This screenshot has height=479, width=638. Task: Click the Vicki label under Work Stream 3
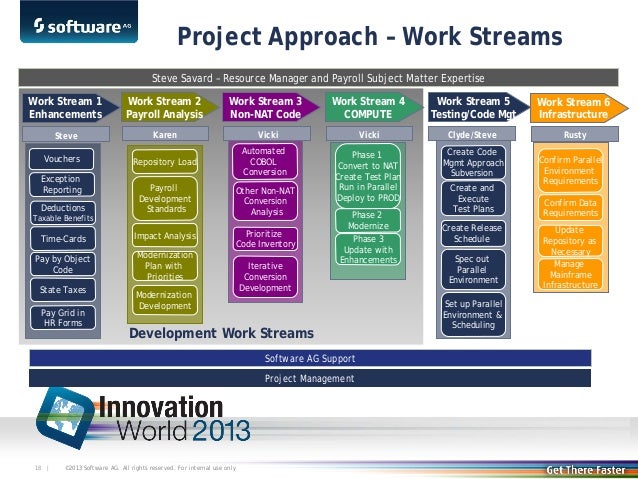pyautogui.click(x=267, y=134)
